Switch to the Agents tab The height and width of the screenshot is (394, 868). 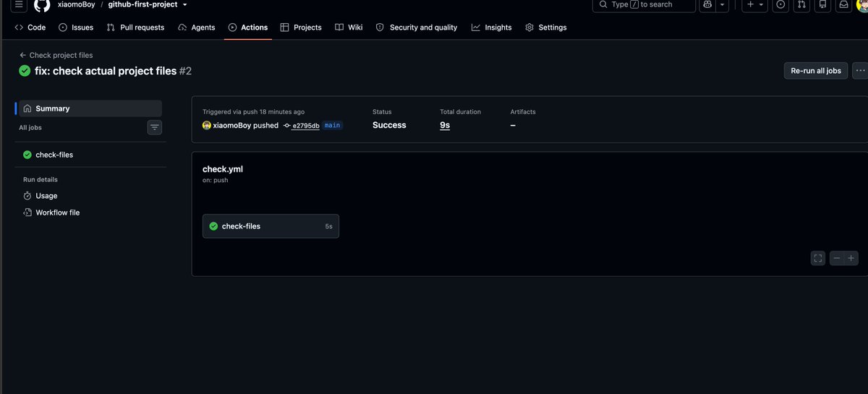coord(197,27)
